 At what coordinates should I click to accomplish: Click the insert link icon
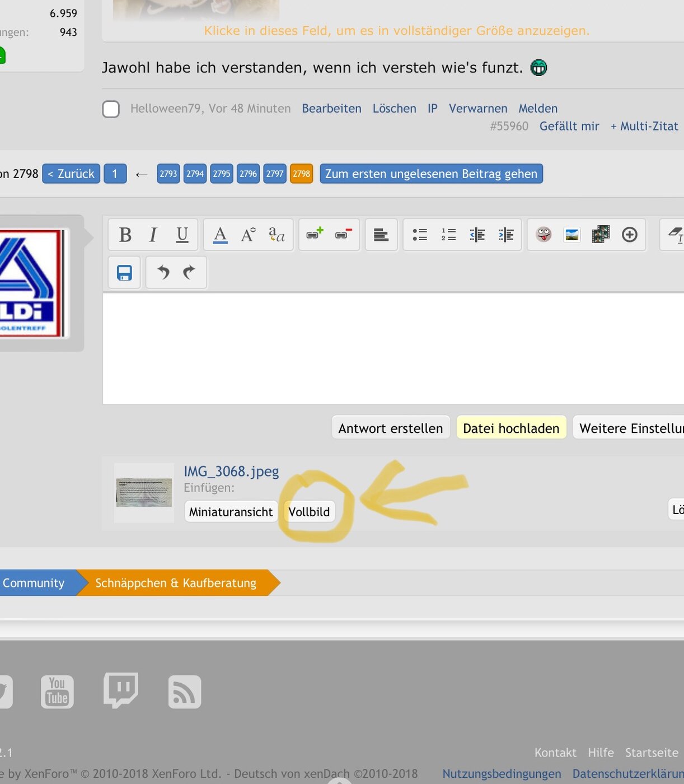[315, 235]
